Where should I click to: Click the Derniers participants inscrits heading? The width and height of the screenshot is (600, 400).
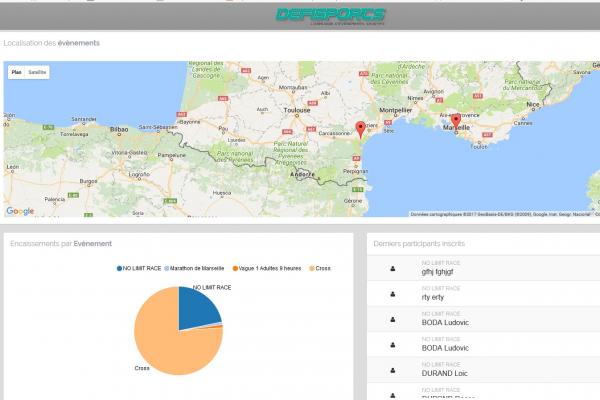[419, 243]
